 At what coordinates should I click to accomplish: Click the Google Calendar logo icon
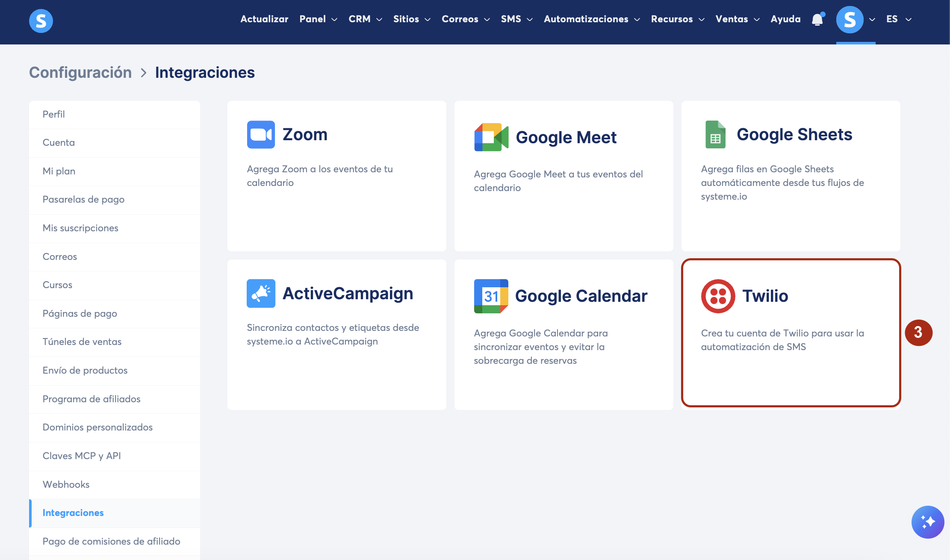click(x=491, y=296)
